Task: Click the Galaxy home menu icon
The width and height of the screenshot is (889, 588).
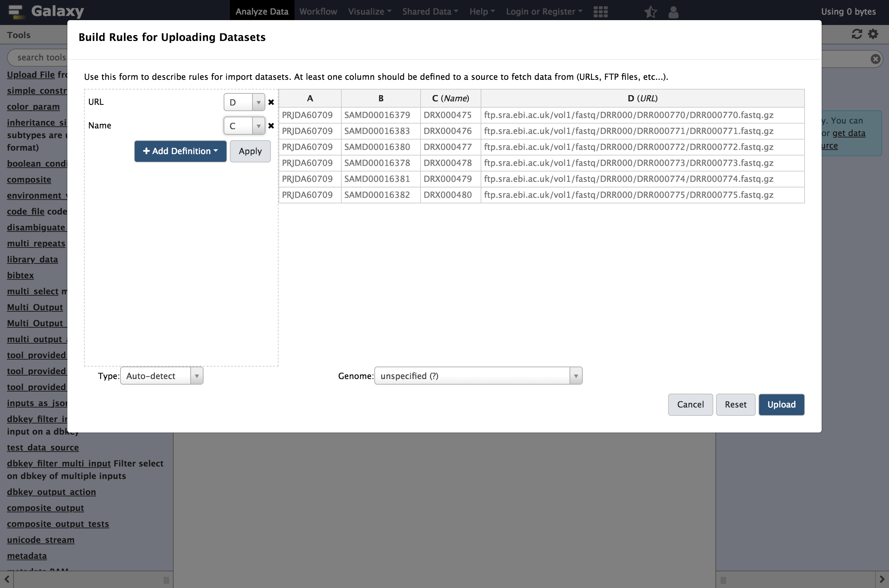Action: [15, 10]
